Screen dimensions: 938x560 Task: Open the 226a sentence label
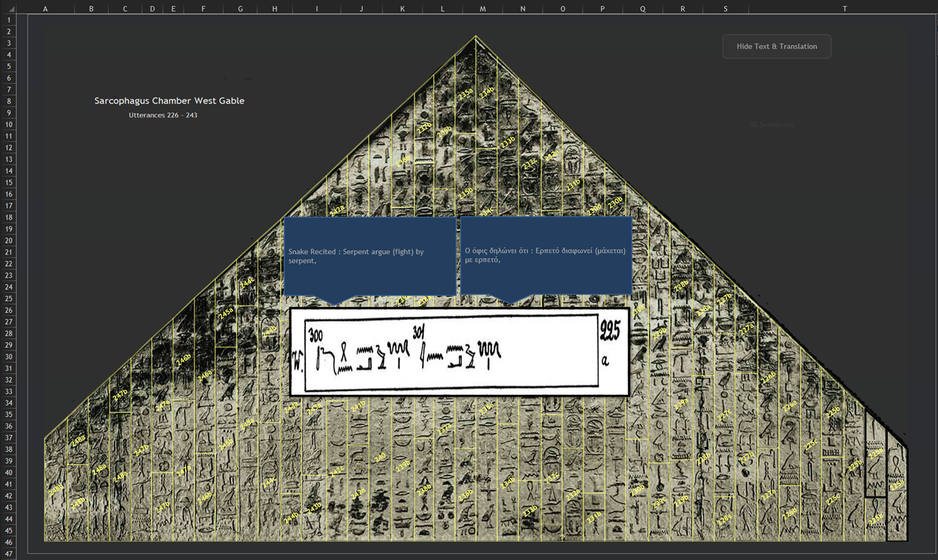pos(790,406)
